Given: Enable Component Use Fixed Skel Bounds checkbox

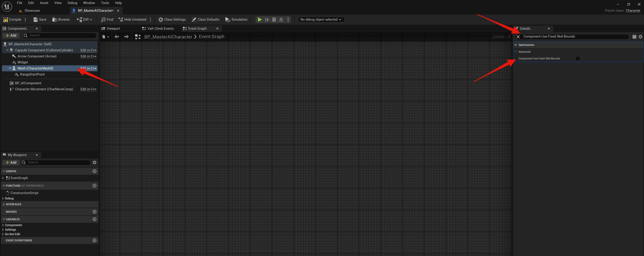Looking at the screenshot, I should [578, 58].
